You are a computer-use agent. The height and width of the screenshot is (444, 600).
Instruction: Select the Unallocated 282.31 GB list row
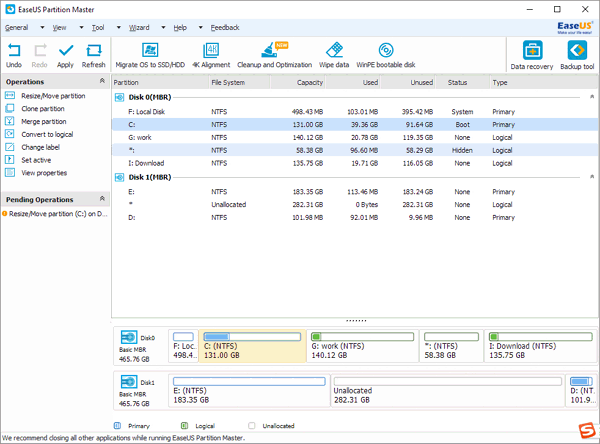coord(355,205)
